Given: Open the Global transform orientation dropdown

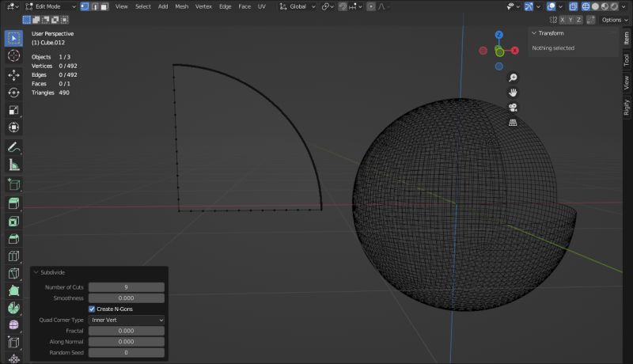Looking at the screenshot, I should (298, 6).
